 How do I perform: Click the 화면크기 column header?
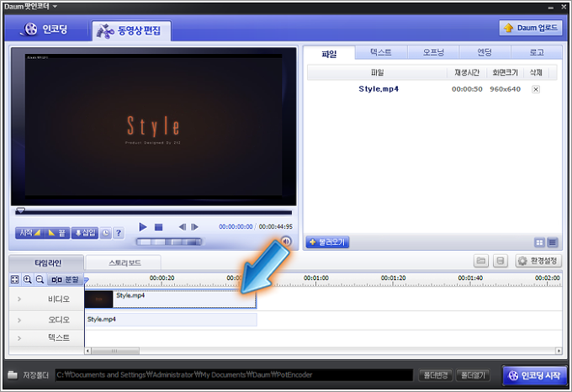pyautogui.click(x=505, y=72)
